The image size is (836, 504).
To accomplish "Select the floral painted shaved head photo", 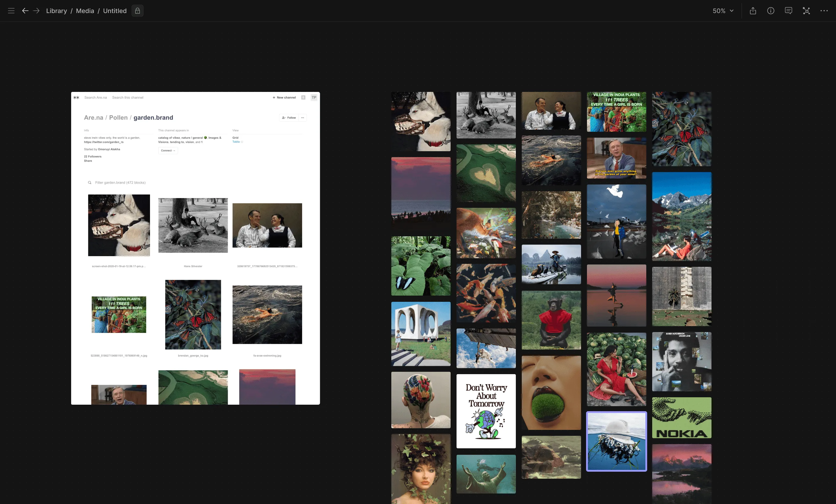I will pos(421,400).
